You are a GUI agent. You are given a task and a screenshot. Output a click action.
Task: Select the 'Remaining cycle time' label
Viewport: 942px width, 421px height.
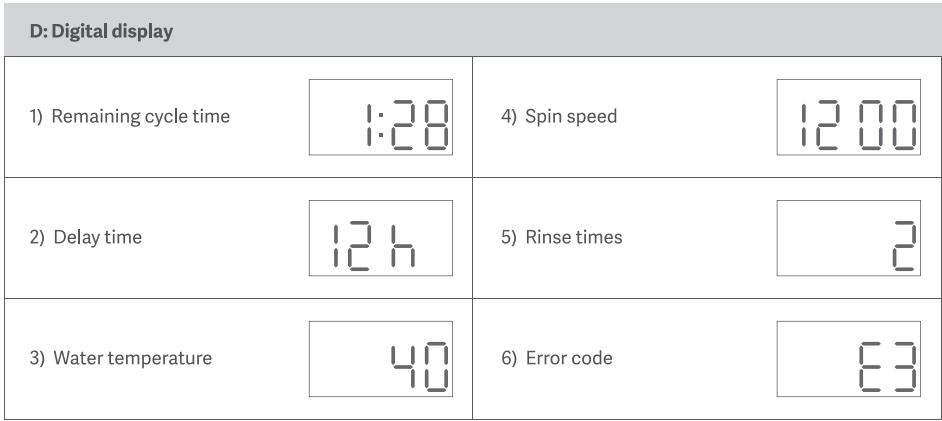pyautogui.click(x=141, y=116)
